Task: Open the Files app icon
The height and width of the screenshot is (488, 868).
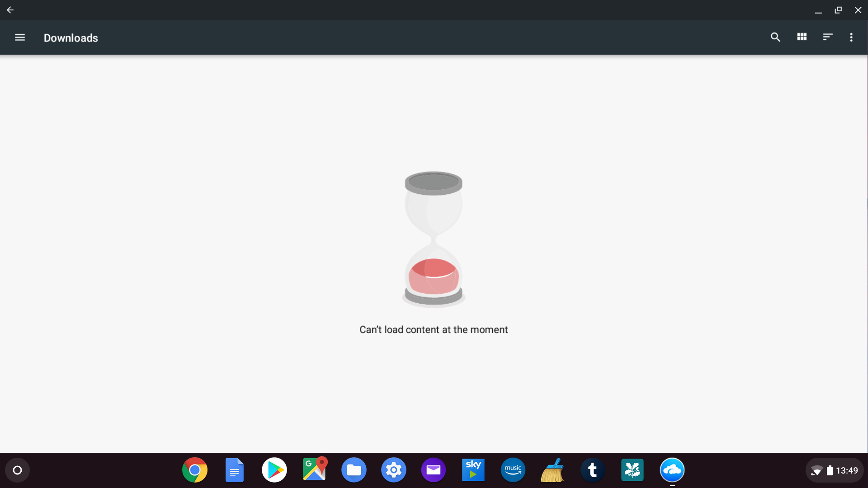Action: pyautogui.click(x=354, y=470)
